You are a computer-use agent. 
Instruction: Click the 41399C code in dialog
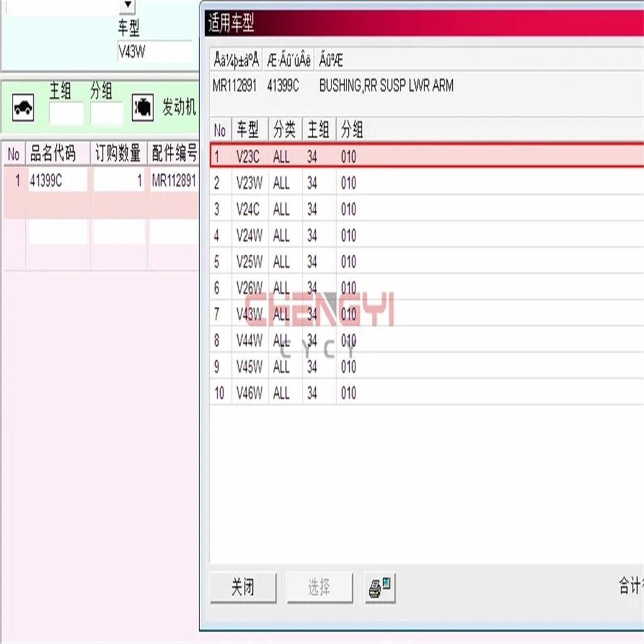pos(284,86)
